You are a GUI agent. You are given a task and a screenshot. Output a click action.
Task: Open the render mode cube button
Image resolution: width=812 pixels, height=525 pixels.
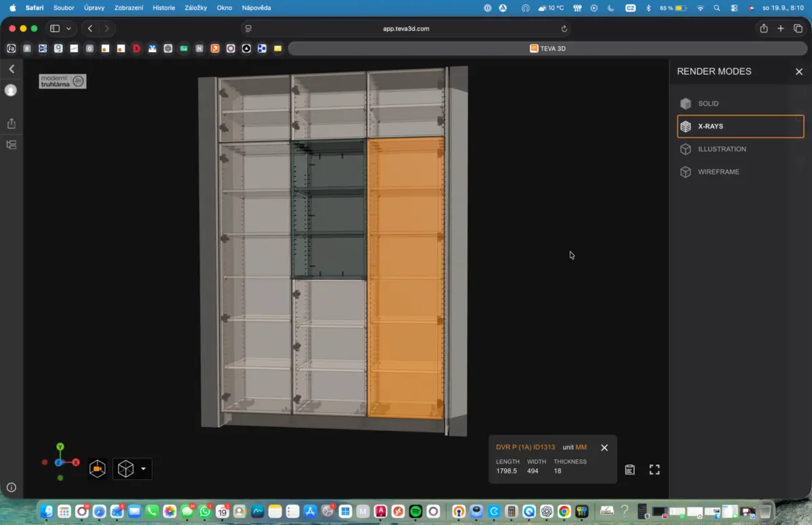click(126, 469)
